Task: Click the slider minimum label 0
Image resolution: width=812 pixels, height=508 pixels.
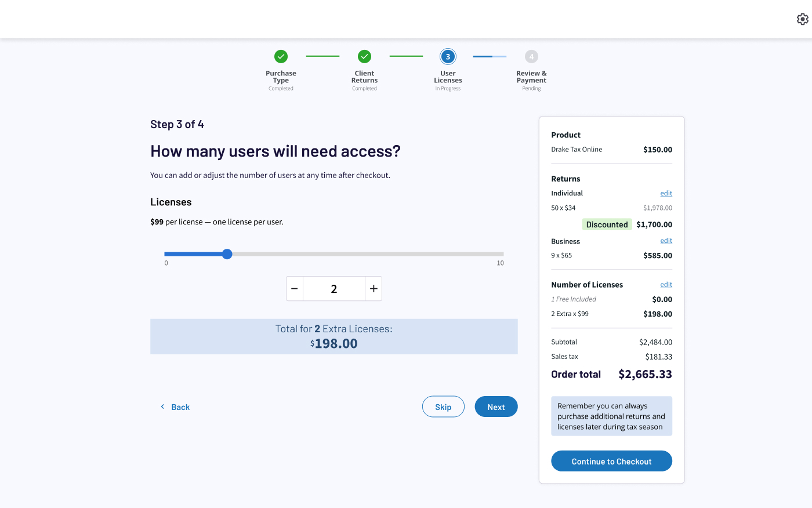Action: click(x=166, y=263)
